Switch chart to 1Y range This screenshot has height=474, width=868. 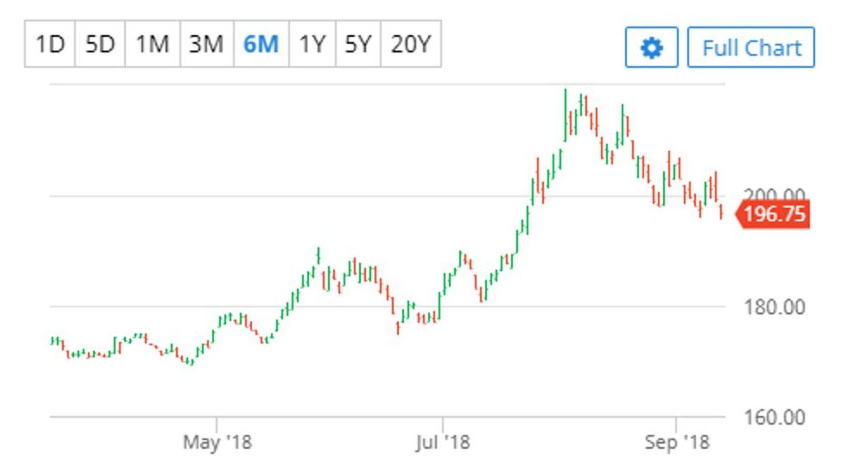(x=312, y=44)
